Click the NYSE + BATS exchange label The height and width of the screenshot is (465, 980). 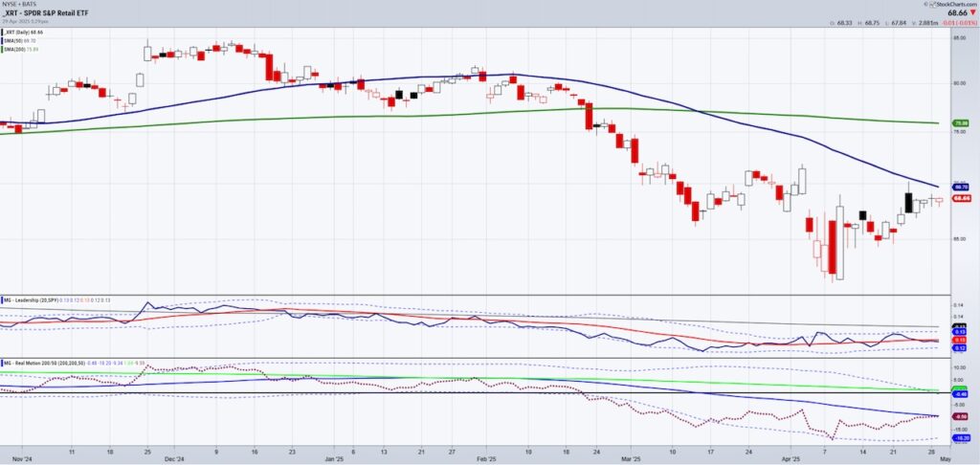(x=19, y=4)
